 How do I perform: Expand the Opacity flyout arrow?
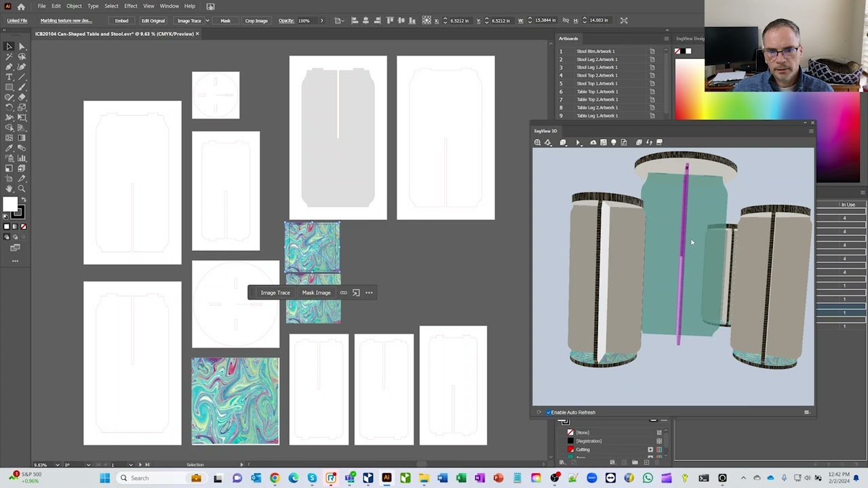point(321,20)
